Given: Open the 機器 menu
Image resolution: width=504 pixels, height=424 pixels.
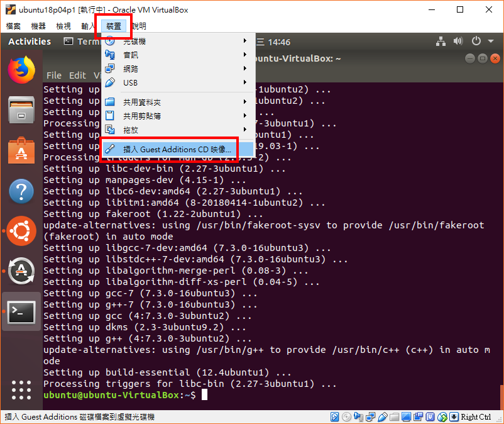Looking at the screenshot, I should click(38, 26).
